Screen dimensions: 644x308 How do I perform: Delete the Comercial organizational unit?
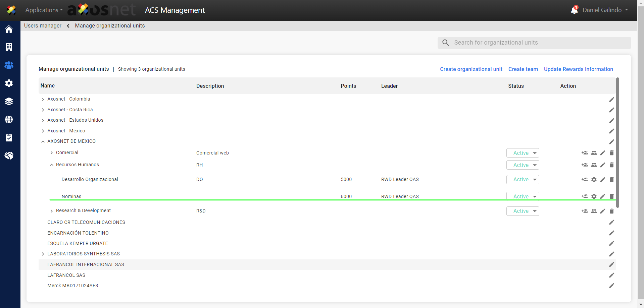pyautogui.click(x=611, y=153)
